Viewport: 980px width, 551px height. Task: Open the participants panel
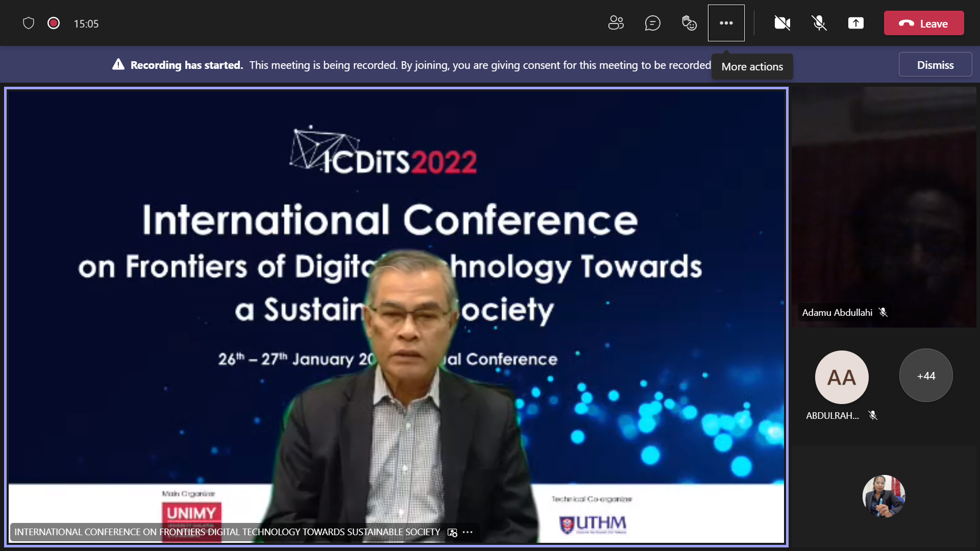coord(616,23)
